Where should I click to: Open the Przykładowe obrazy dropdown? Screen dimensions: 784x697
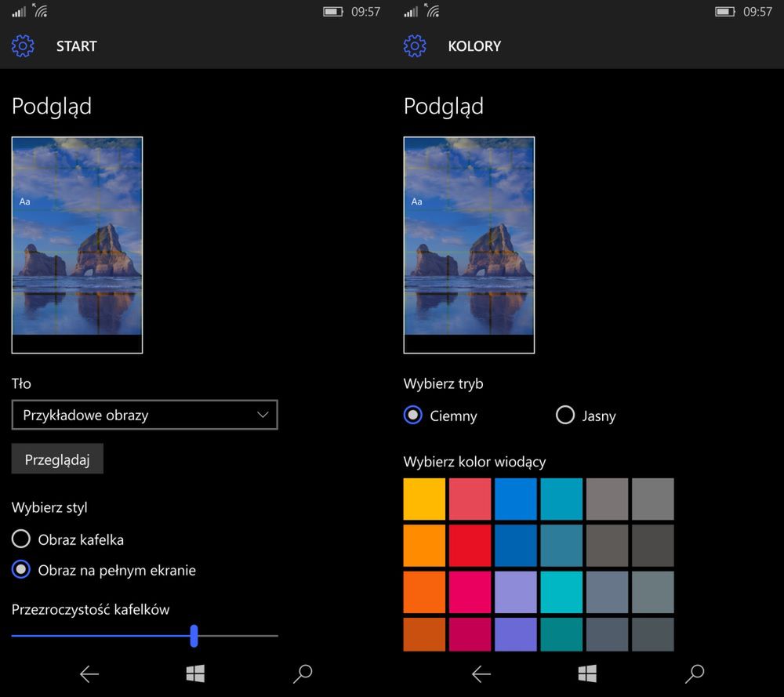click(144, 415)
